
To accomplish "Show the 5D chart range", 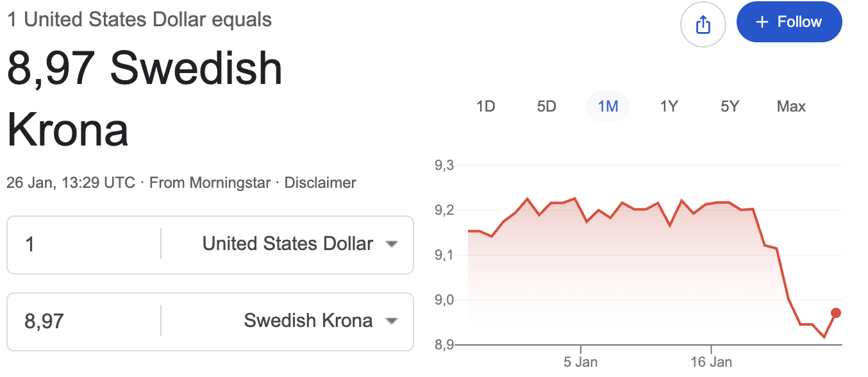I will click(x=547, y=106).
